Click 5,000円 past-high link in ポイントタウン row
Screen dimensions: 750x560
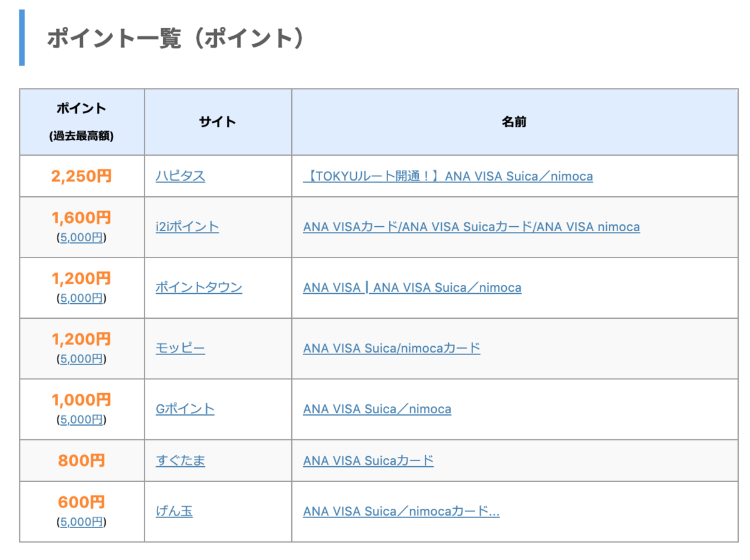tap(81, 298)
